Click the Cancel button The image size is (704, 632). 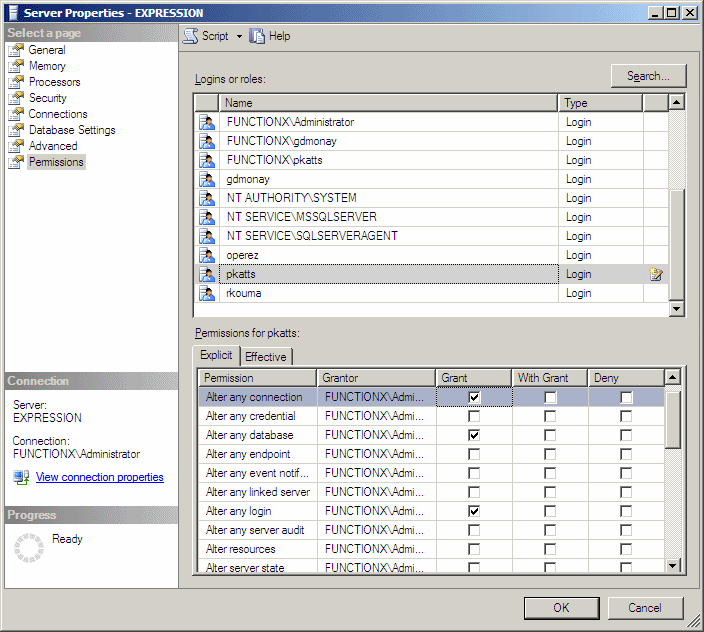tap(645, 608)
